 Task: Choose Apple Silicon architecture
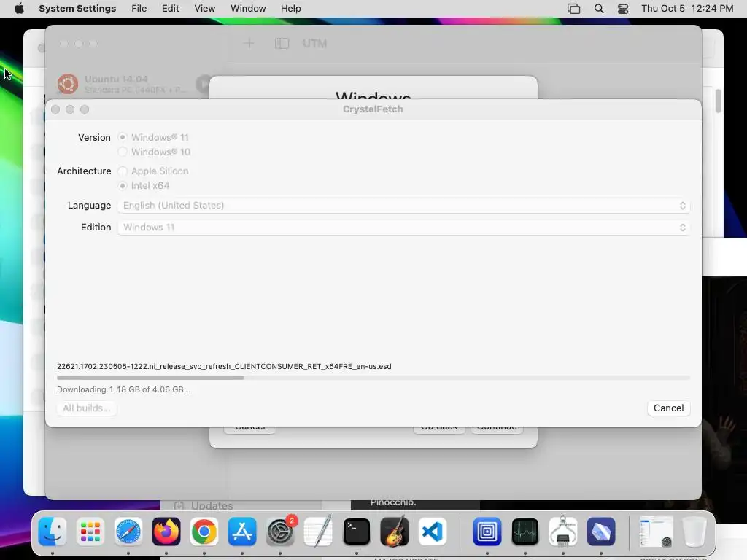(123, 171)
